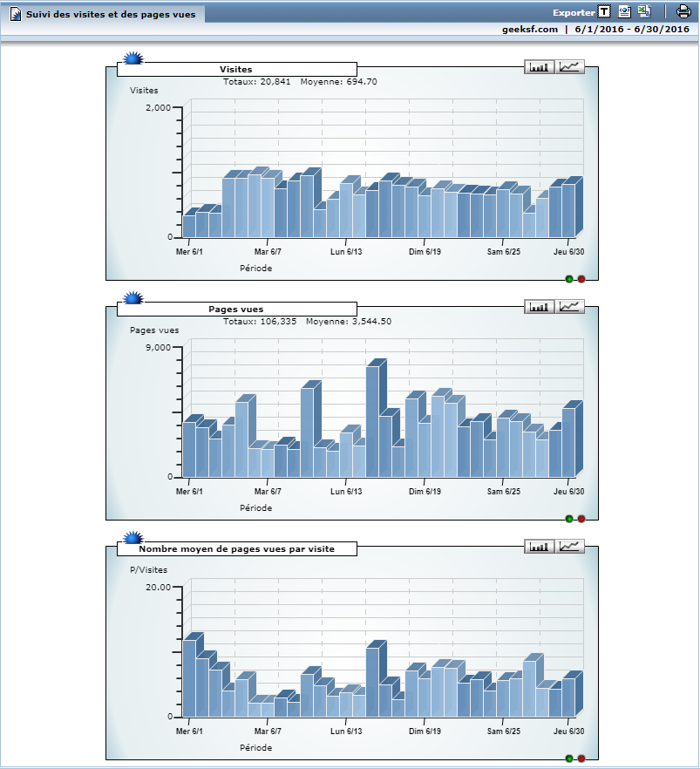Click red dot under pages-per-visit chart
The height and width of the screenshot is (769, 700).
click(581, 759)
